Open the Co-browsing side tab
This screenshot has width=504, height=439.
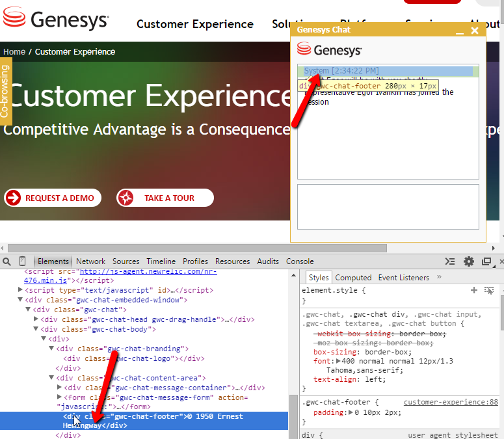point(6,91)
